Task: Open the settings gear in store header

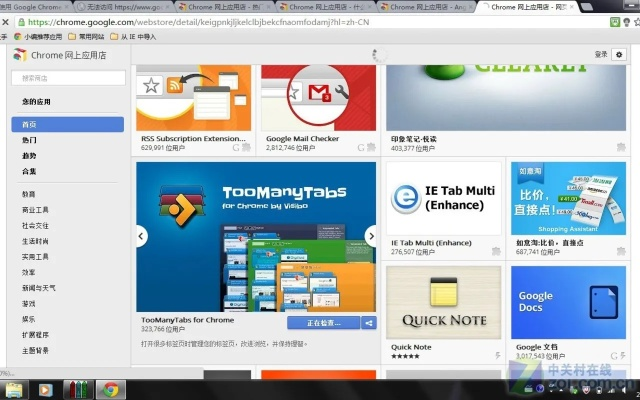Action: click(x=619, y=55)
